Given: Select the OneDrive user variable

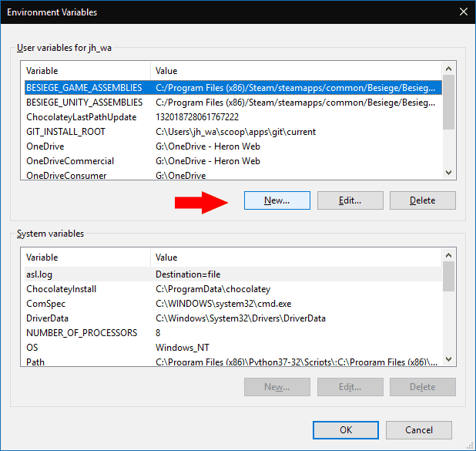Looking at the screenshot, I should click(x=233, y=146).
